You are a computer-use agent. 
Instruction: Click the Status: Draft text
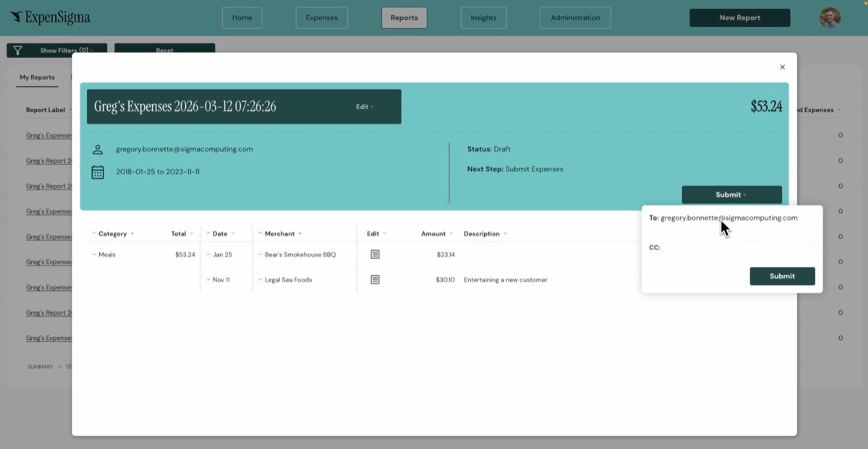point(488,149)
